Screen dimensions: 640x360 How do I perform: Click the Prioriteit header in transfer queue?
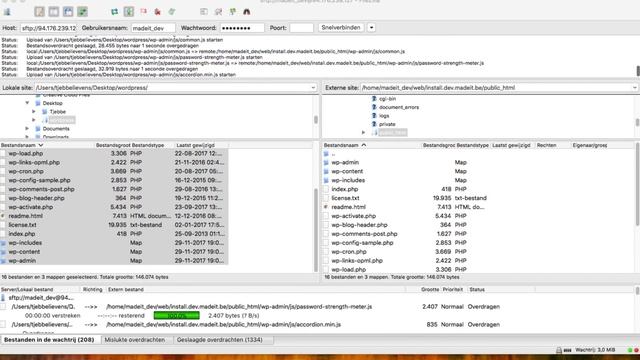coord(453,289)
